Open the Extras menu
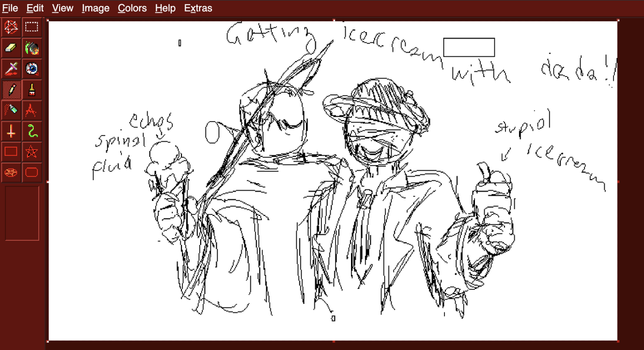The image size is (644, 350). coord(197,8)
